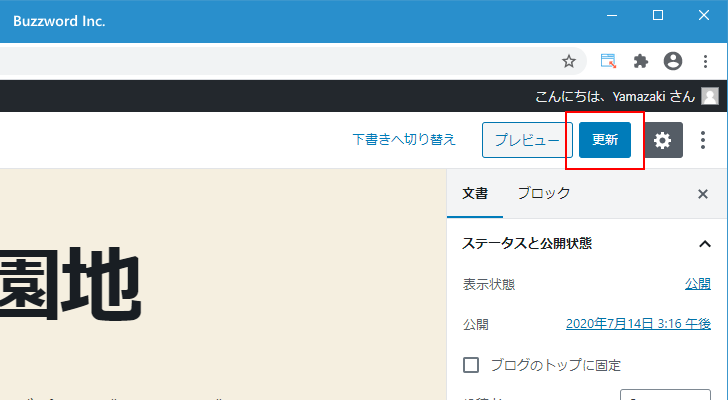Viewport: 728px width, 400px height.
Task: Open the Chrome profile account icon
Action: [x=673, y=61]
